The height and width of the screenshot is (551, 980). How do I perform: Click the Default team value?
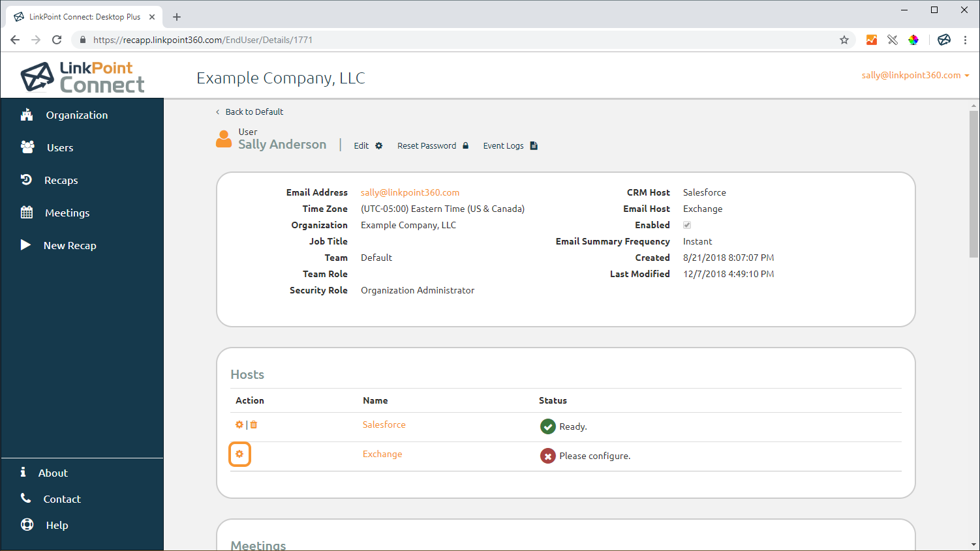(376, 258)
